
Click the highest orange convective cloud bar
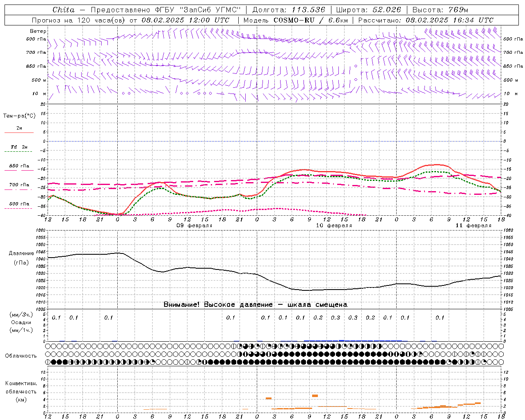(x=315, y=396)
